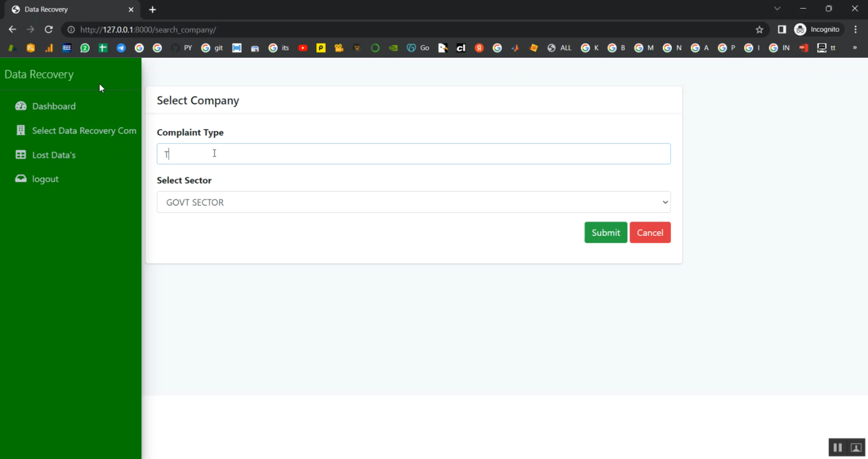Click the logout drive icon in sidebar
Image resolution: width=868 pixels, height=459 pixels.
click(21, 179)
